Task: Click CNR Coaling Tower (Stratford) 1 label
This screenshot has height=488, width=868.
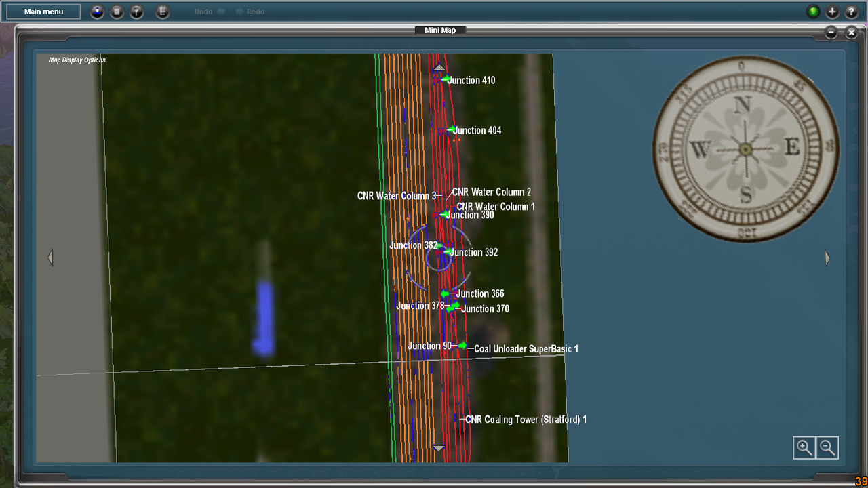Action: 526,420
